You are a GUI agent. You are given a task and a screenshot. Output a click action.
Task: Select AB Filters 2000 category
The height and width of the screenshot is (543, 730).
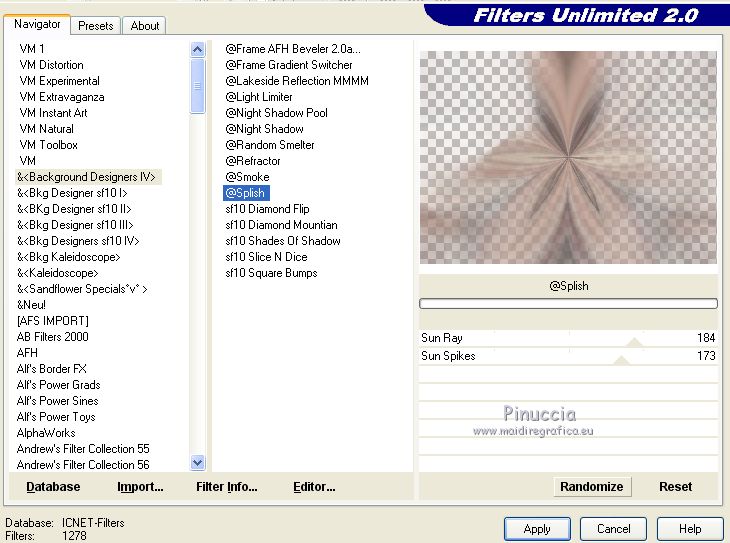point(53,337)
